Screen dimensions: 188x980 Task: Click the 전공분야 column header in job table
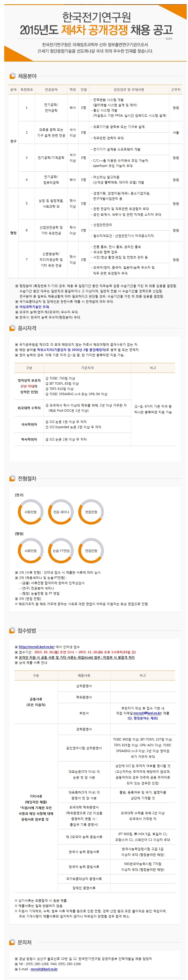pos(51,90)
